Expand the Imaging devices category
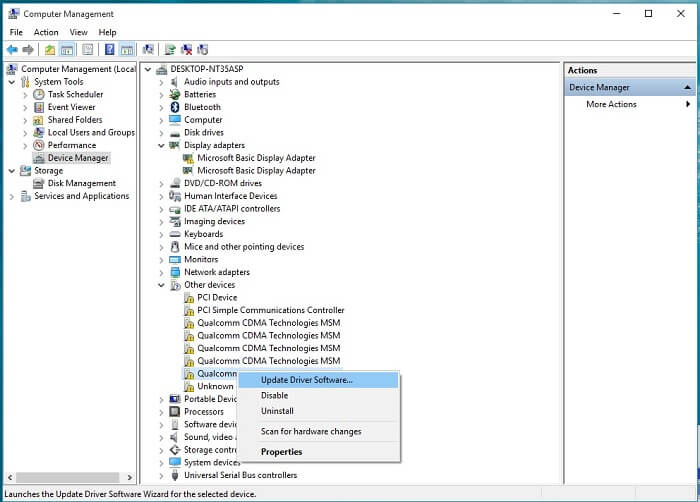Image resolution: width=700 pixels, height=502 pixels. pyautogui.click(x=161, y=222)
